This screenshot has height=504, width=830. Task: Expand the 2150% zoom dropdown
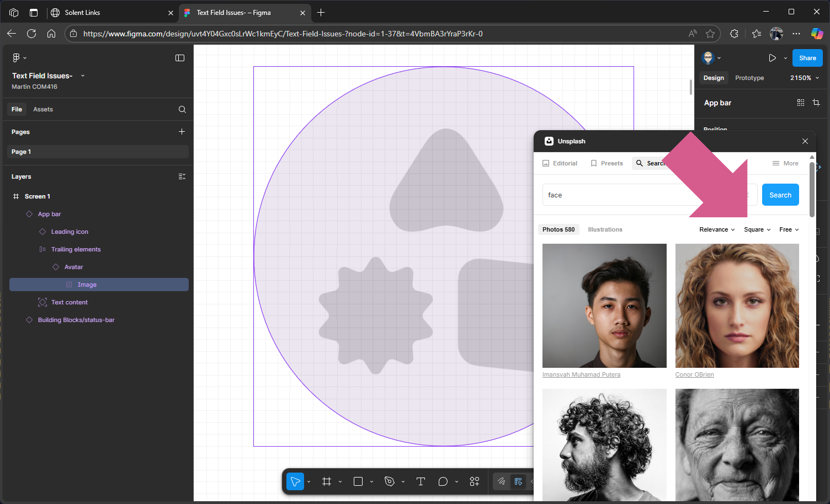(805, 78)
